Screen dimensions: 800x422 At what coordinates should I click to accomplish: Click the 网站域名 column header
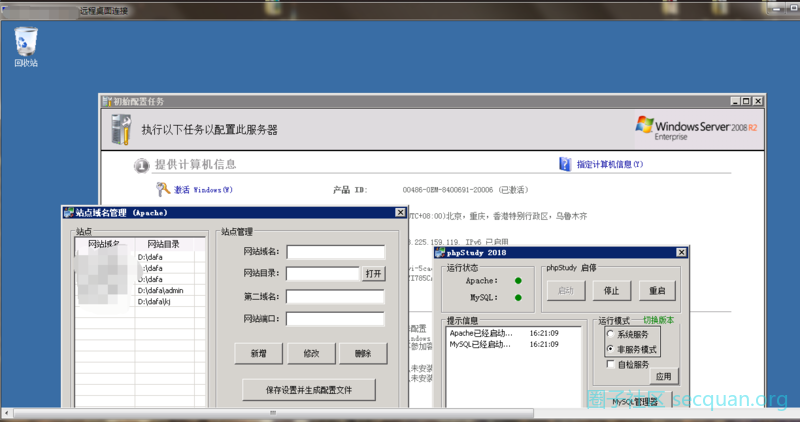[105, 244]
